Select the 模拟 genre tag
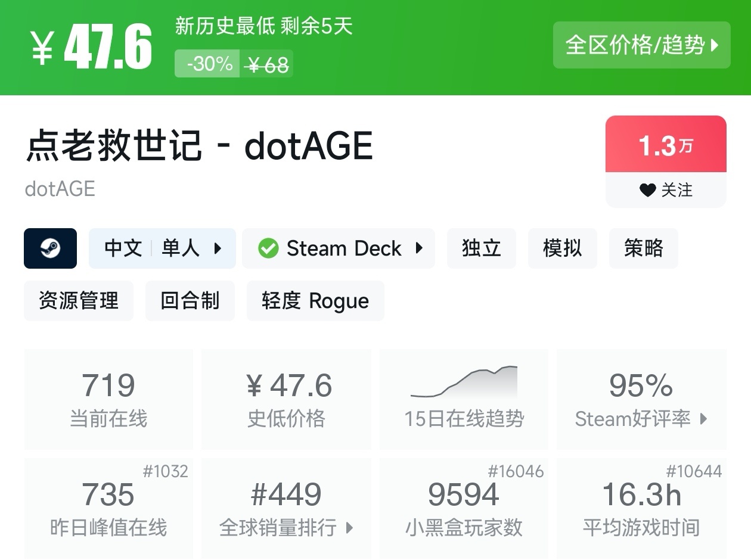 pos(562,248)
